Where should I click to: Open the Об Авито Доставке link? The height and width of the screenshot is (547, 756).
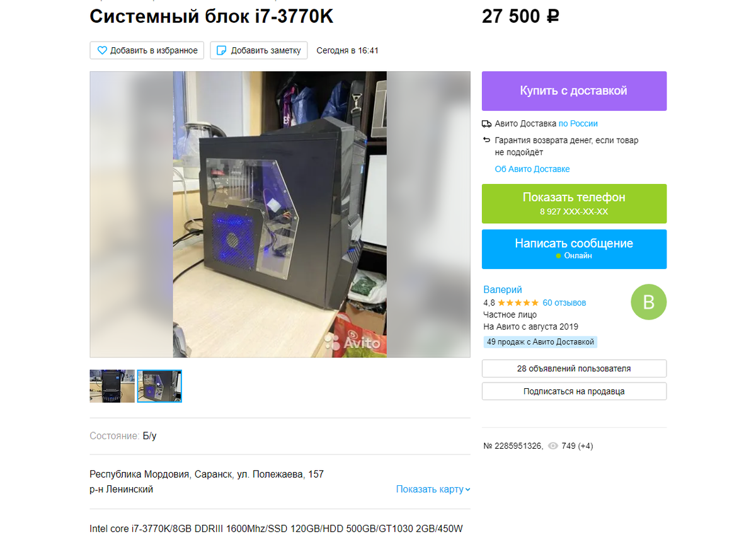(x=532, y=169)
